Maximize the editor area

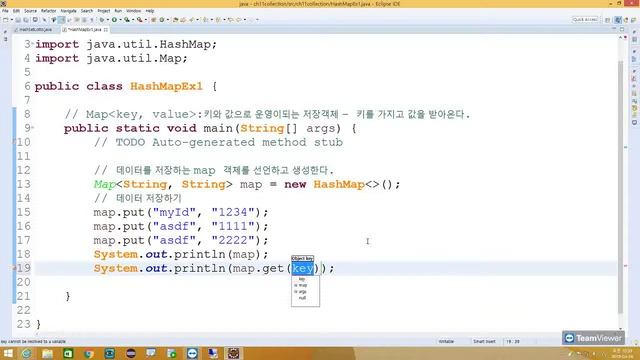point(622,29)
